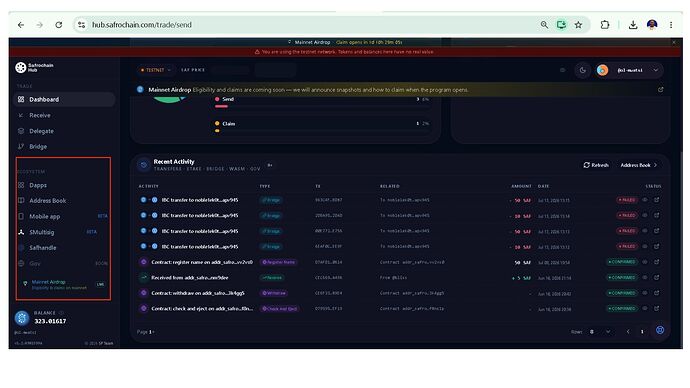
Task: Click the browser forward arrow
Action: (40, 25)
